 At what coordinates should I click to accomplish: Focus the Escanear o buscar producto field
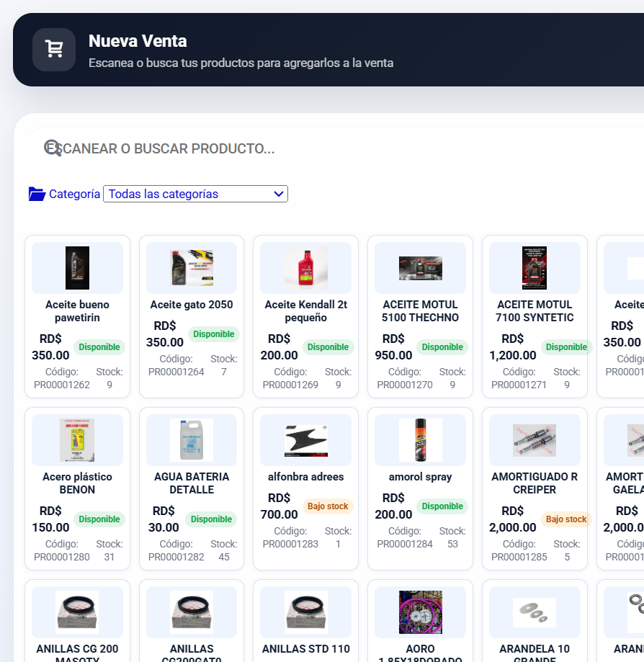tap(336, 148)
